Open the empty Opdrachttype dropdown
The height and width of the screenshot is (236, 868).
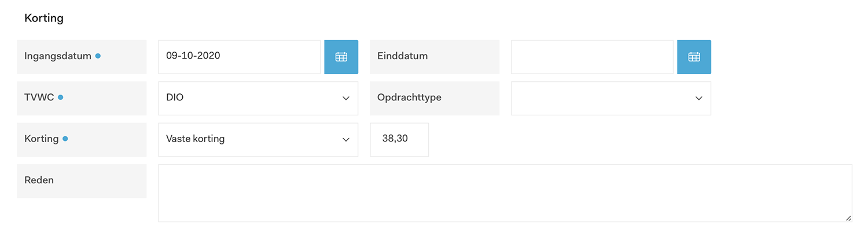(611, 98)
